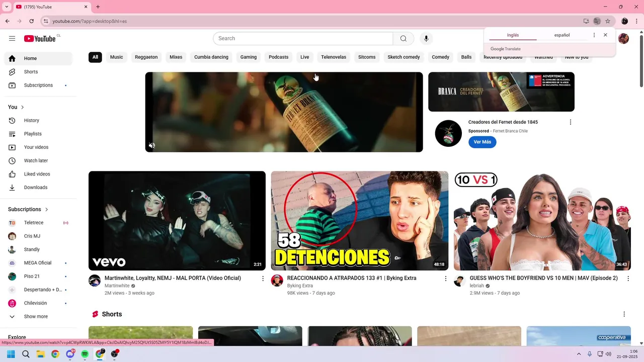
Task: Open a new browser tab
Action: tap(98, 7)
